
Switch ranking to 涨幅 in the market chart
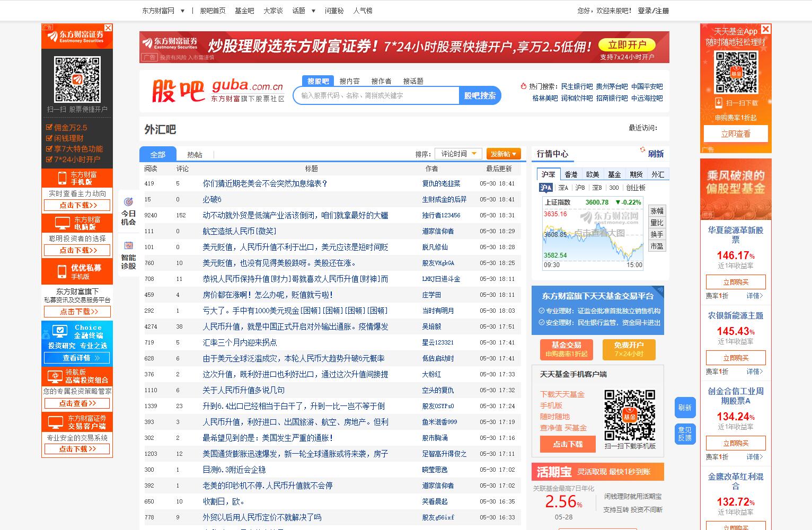tap(657, 210)
